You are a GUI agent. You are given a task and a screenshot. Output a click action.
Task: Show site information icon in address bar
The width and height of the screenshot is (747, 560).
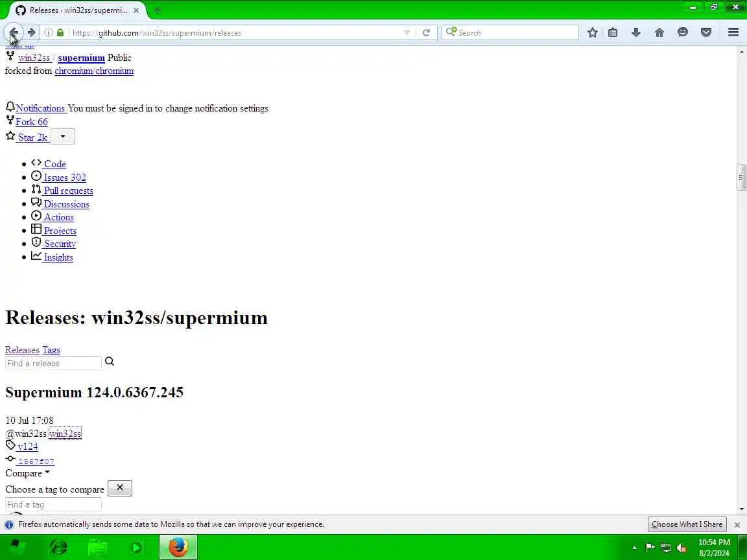[x=49, y=32]
